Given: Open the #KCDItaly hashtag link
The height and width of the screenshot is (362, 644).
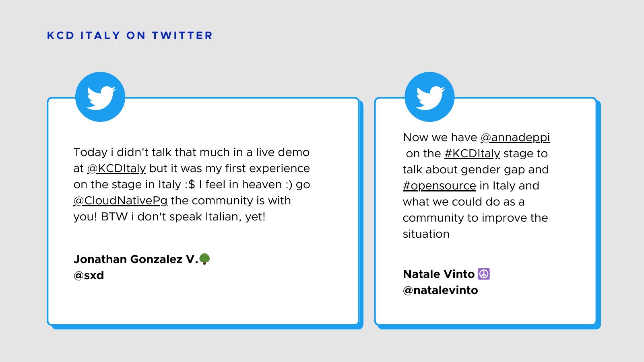Looking at the screenshot, I should pos(472,154).
